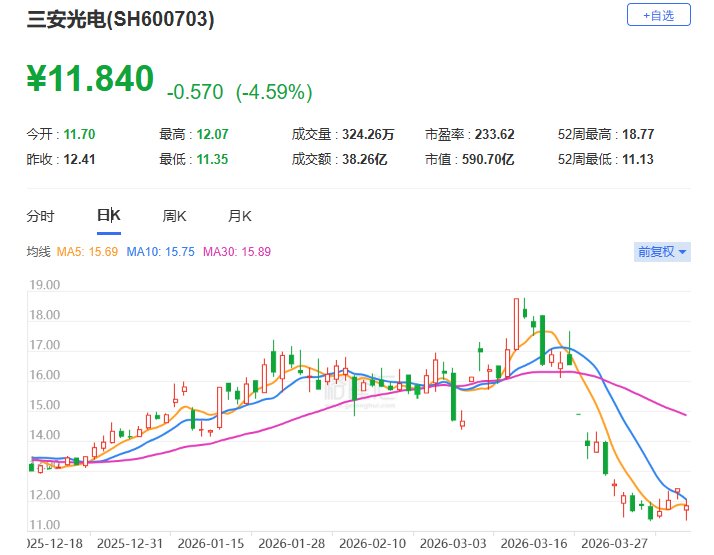Switch to the 分时 intraday tab
The width and height of the screenshot is (714, 555).
pyautogui.click(x=41, y=216)
